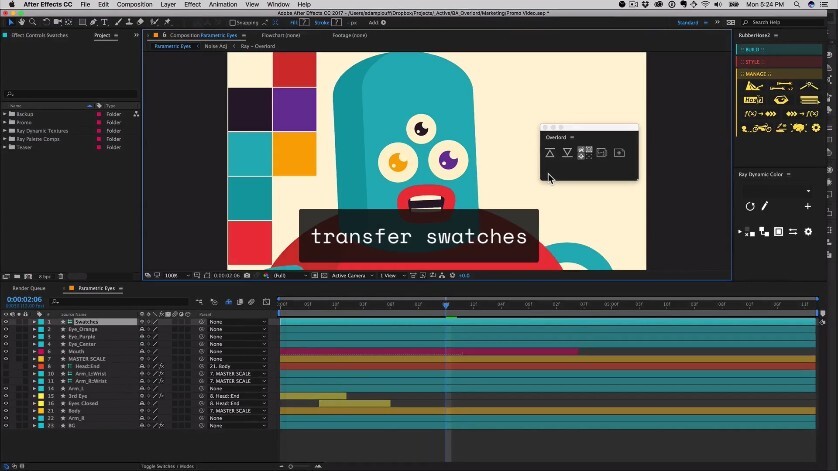The height and width of the screenshot is (471, 838).
Task: Toggle visibility of Mouth layer
Action: (x=6, y=352)
